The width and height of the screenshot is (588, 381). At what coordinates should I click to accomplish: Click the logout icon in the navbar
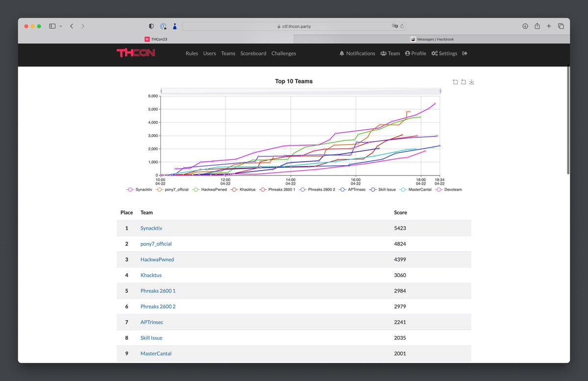pyautogui.click(x=465, y=53)
